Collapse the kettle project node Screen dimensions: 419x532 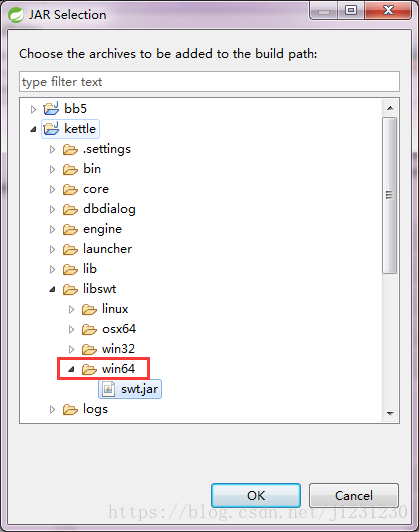(x=33, y=129)
